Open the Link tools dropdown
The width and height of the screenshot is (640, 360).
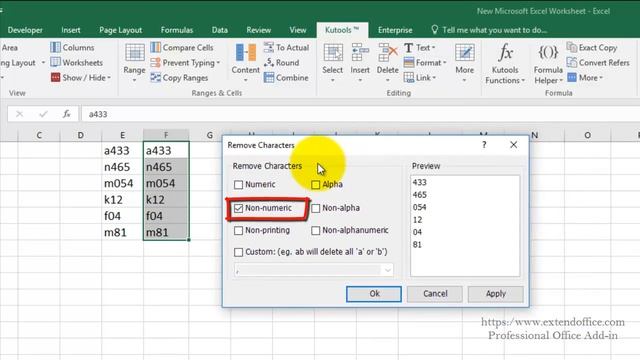(x=420, y=78)
